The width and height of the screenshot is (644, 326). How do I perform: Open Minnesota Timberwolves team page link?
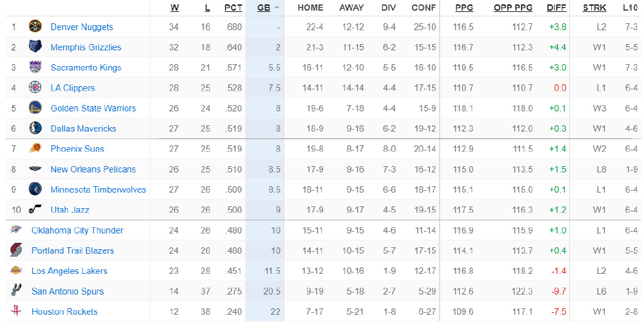(x=98, y=189)
